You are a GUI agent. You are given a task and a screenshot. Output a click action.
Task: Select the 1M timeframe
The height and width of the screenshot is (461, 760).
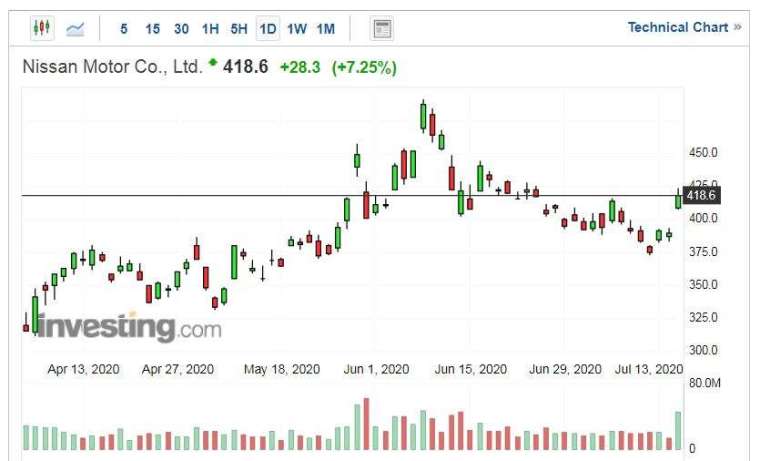coord(326,29)
